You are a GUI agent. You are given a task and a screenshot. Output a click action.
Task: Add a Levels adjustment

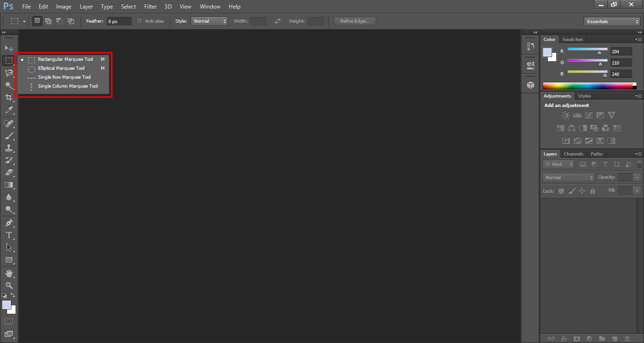pos(577,115)
